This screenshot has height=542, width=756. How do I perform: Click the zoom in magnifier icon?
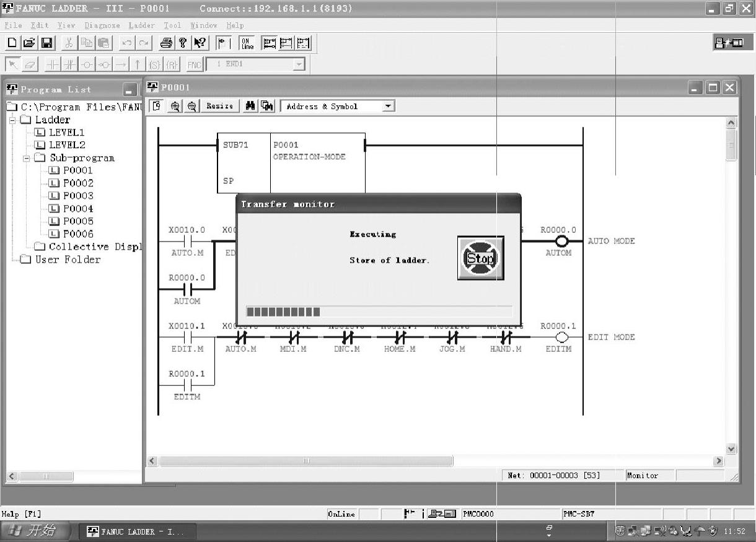click(x=175, y=106)
